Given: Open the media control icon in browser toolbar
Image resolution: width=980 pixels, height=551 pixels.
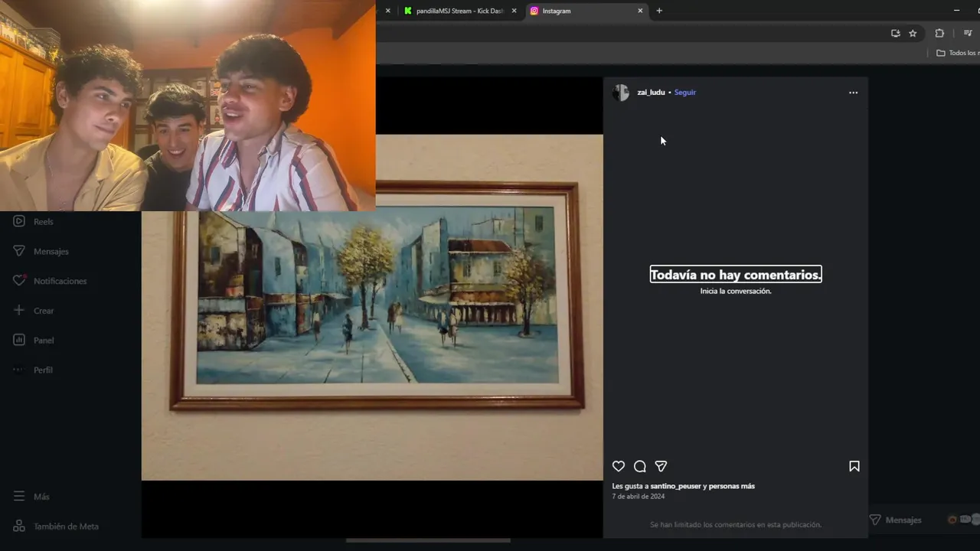Looking at the screenshot, I should point(968,33).
